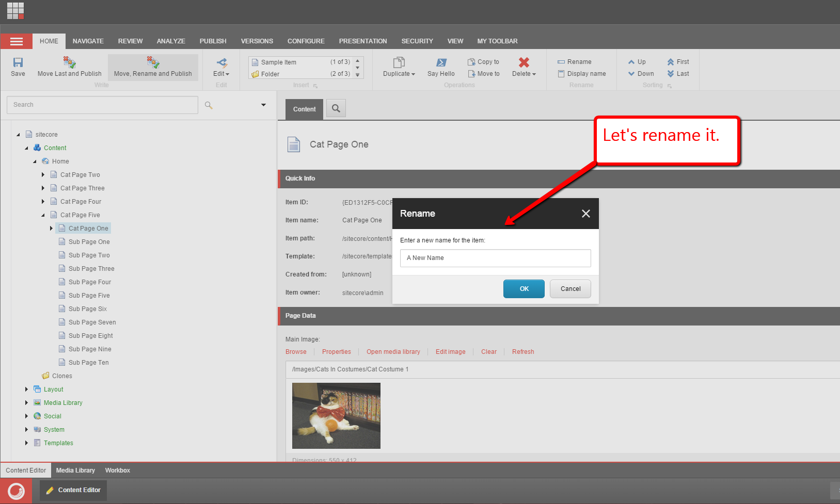Click the Duplicate icon in Operations
This screenshot has height=504, width=840.
coord(399,62)
